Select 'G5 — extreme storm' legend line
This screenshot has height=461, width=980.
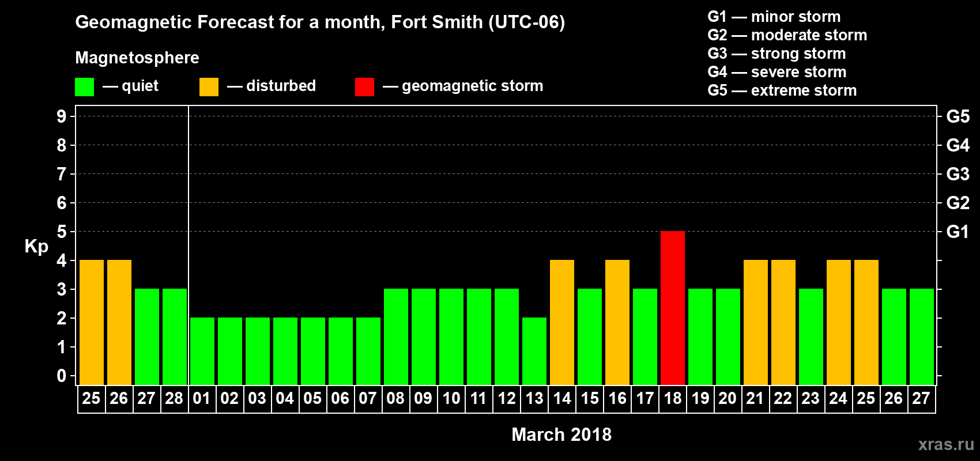click(x=782, y=90)
